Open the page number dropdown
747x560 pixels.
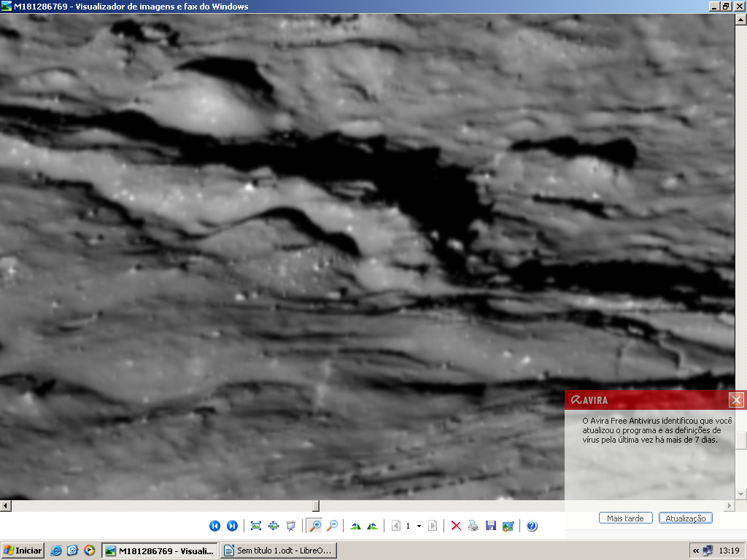point(419,526)
